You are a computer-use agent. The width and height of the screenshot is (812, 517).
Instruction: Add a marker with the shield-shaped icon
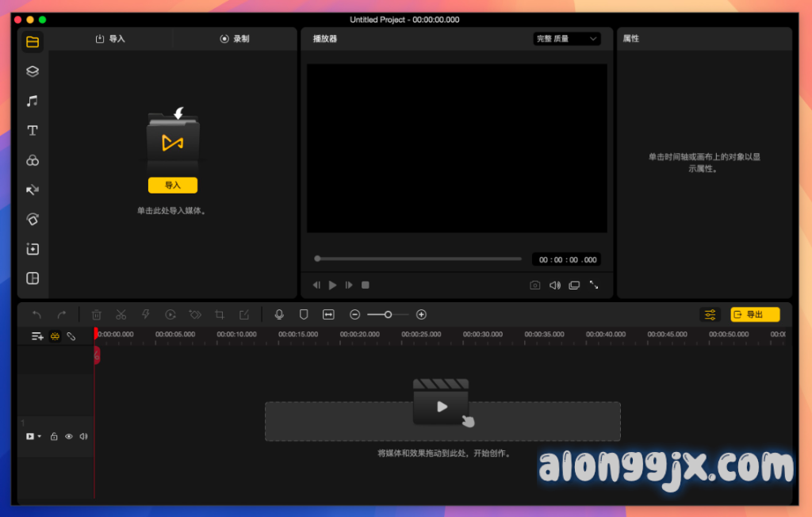click(x=304, y=315)
